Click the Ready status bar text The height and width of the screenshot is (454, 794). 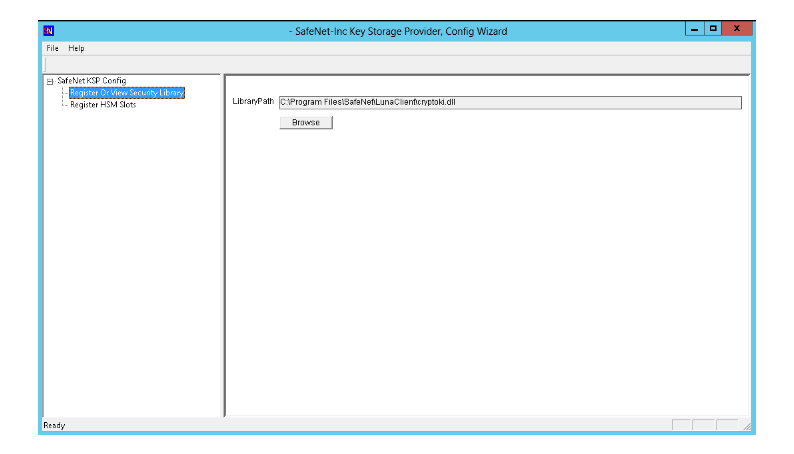[x=54, y=425]
